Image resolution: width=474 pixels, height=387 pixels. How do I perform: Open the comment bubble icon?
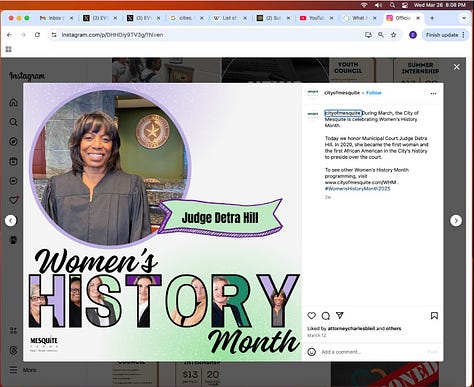tap(326, 316)
